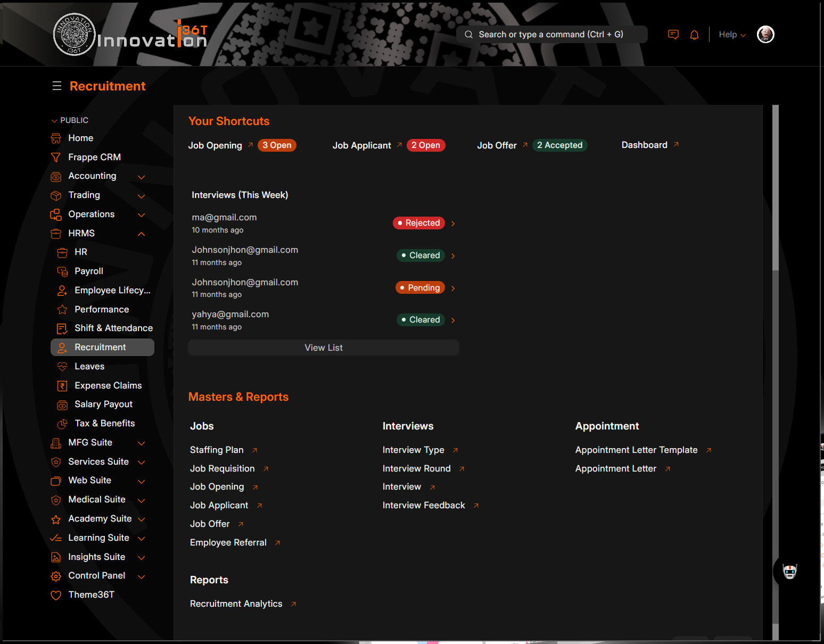Open the chat messages icon in header
The image size is (824, 644).
tap(673, 35)
